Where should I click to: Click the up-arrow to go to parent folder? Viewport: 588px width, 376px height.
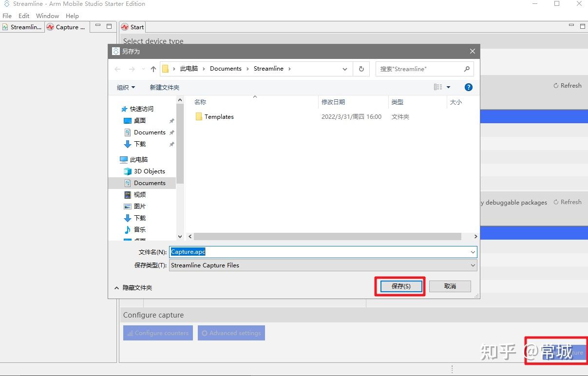pyautogui.click(x=153, y=69)
